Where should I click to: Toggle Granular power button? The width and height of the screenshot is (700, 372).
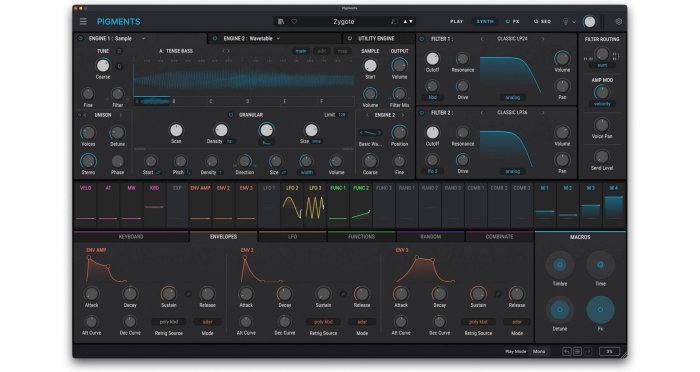tap(231, 115)
